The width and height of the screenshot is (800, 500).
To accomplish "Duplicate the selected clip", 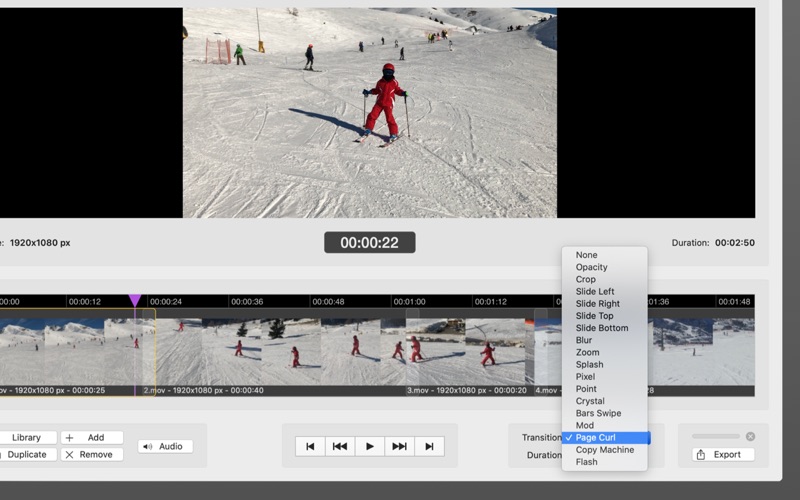I will [x=27, y=455].
